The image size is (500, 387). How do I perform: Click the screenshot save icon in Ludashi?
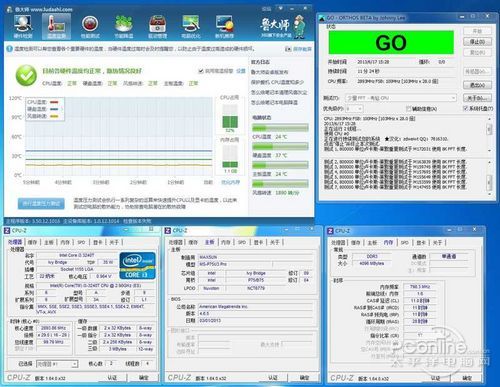pyautogui.click(x=288, y=49)
